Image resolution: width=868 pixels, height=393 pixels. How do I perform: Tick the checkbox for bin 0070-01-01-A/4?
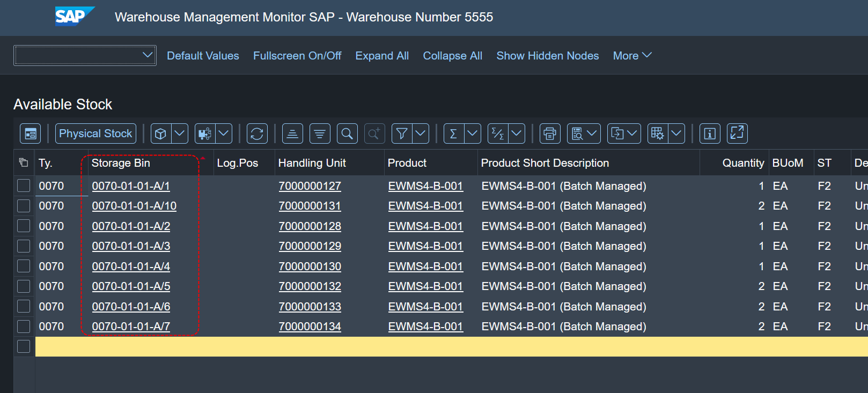24,266
